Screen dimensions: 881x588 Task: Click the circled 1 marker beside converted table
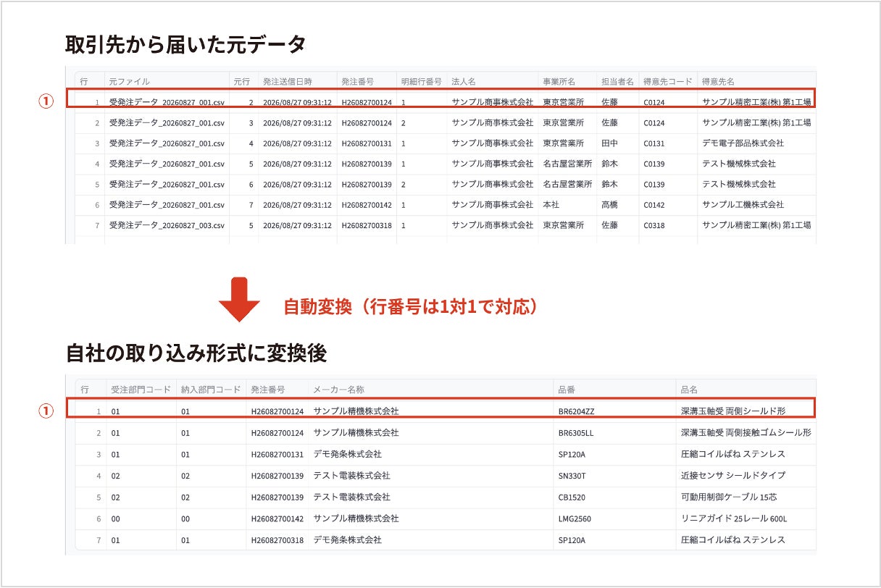click(x=46, y=411)
